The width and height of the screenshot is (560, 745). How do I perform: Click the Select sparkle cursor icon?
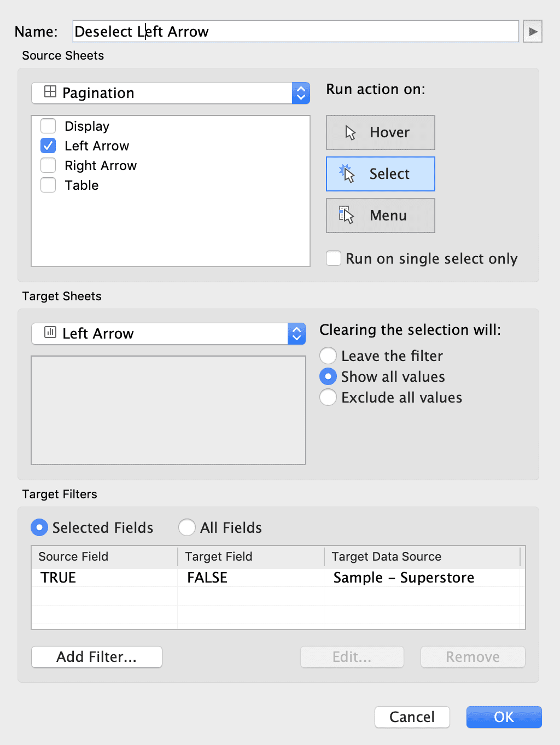pyautogui.click(x=347, y=174)
